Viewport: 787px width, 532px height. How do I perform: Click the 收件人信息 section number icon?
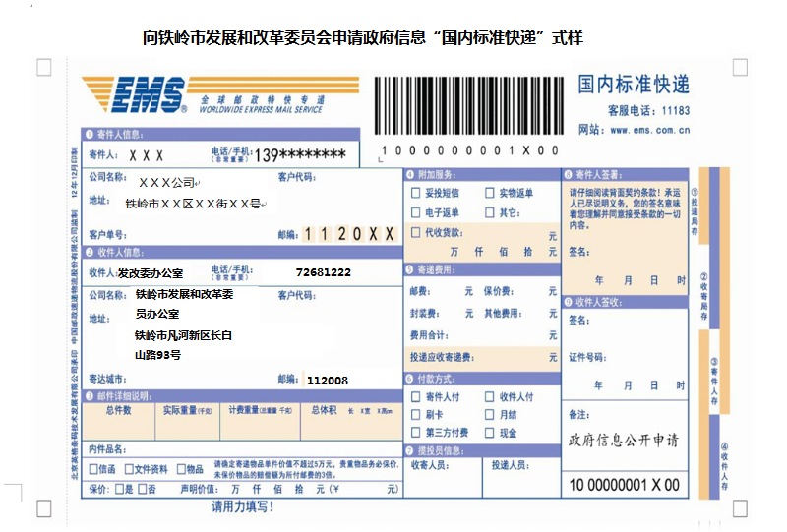[x=89, y=253]
